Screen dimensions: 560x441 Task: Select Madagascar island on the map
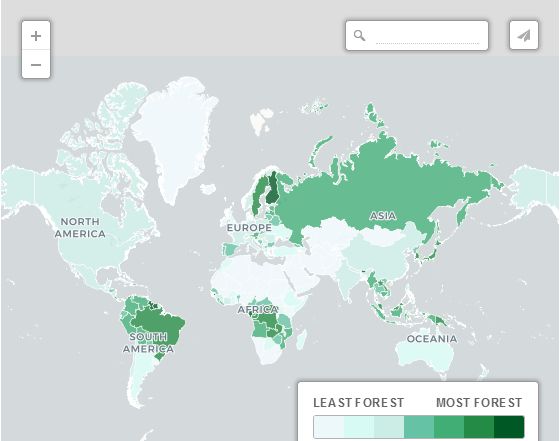301,340
